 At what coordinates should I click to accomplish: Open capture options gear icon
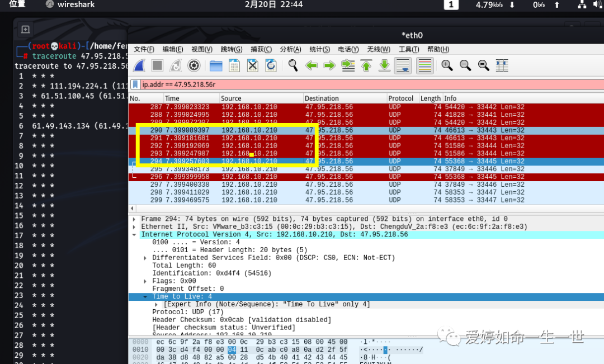coord(194,65)
